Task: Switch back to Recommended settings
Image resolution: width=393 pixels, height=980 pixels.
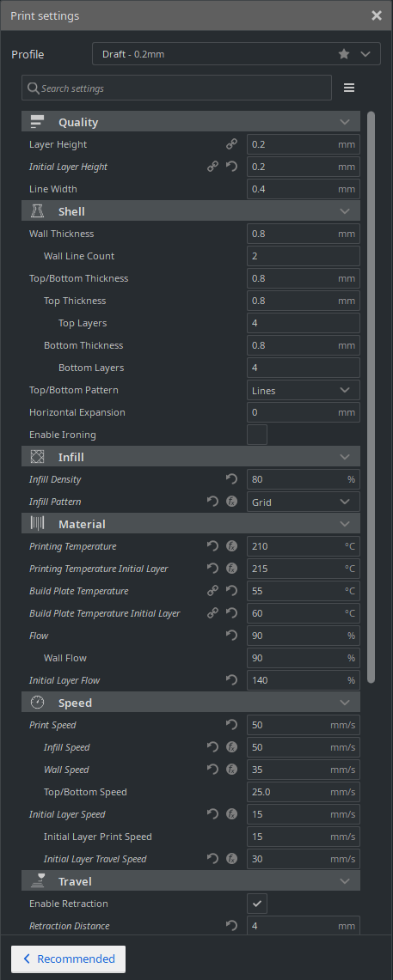Action: [x=68, y=959]
